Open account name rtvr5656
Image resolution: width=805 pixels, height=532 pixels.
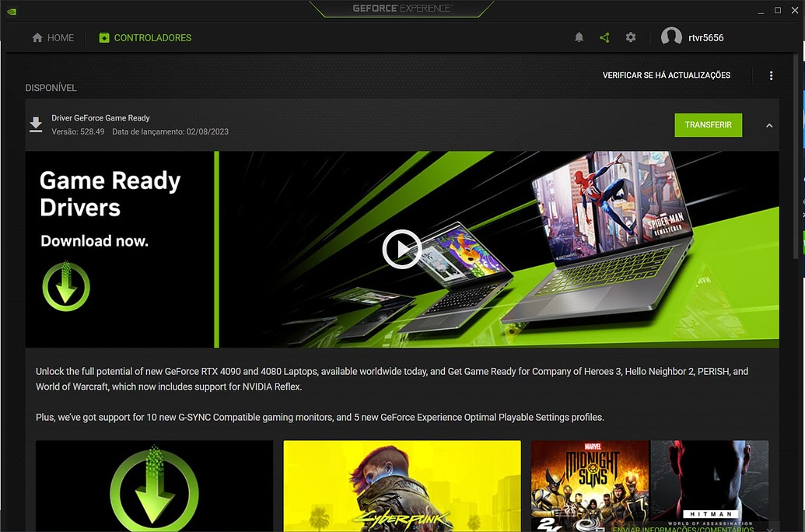click(x=705, y=38)
